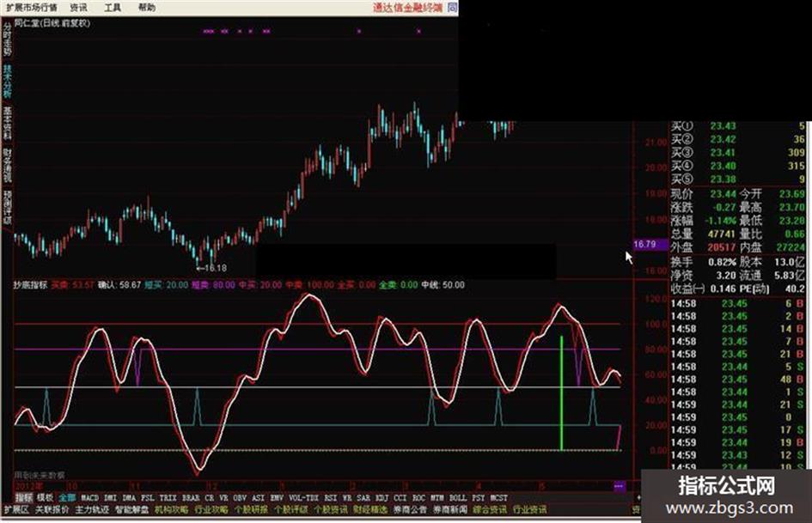
Task: Open the 财经精选 bottom tab
Action: pyautogui.click(x=370, y=509)
